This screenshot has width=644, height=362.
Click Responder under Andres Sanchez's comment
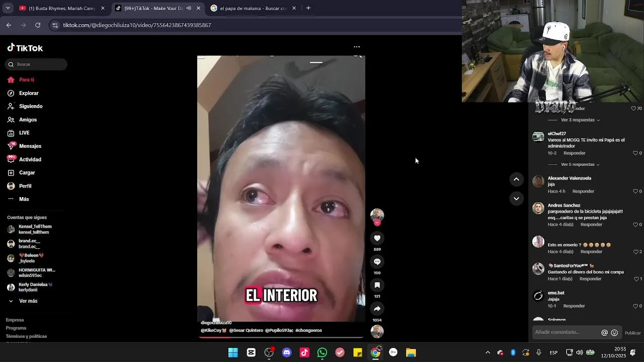tap(591, 225)
